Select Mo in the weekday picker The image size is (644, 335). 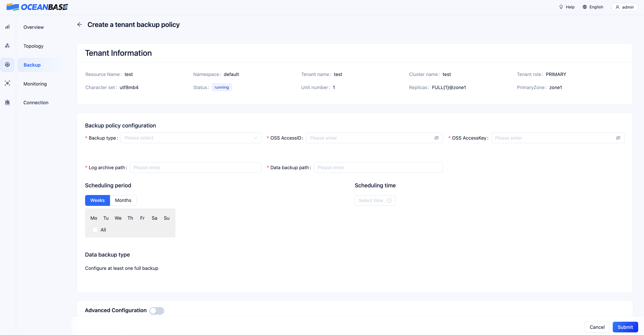94,218
